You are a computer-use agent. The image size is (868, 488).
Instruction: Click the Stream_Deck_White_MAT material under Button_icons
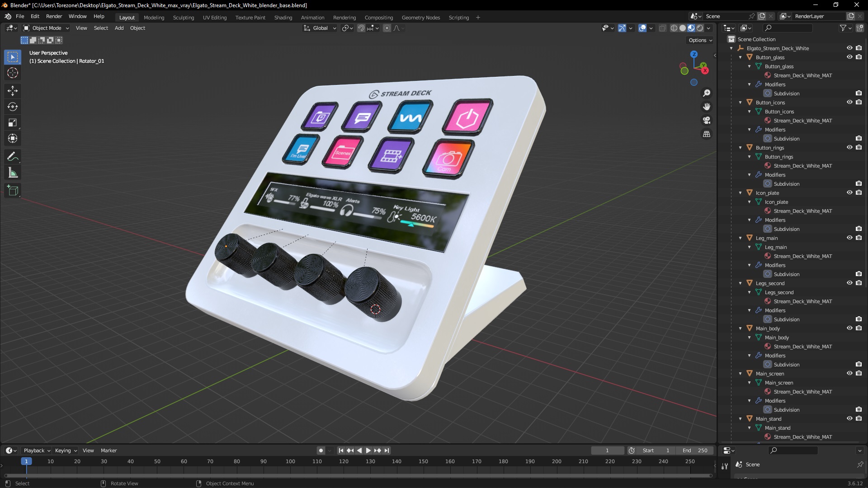pyautogui.click(x=802, y=121)
